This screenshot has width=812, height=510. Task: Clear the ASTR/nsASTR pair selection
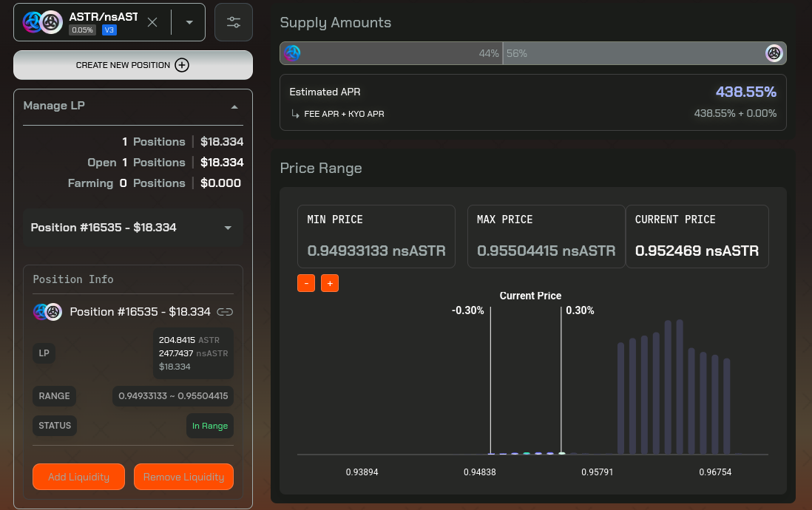[x=152, y=22]
